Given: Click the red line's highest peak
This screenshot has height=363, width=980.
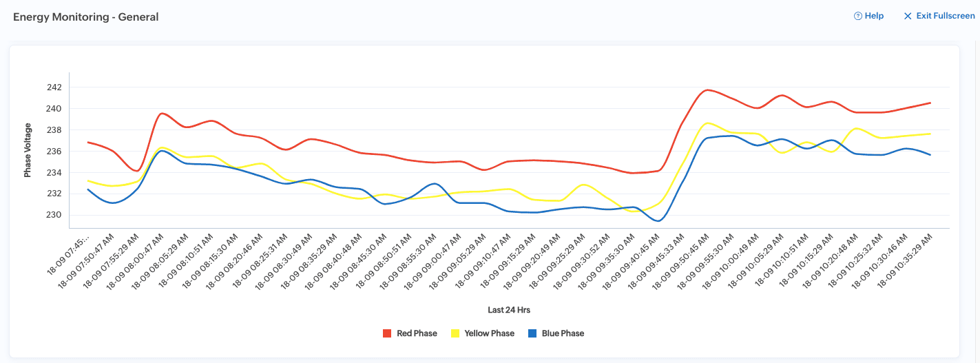Looking at the screenshot, I should 706,90.
